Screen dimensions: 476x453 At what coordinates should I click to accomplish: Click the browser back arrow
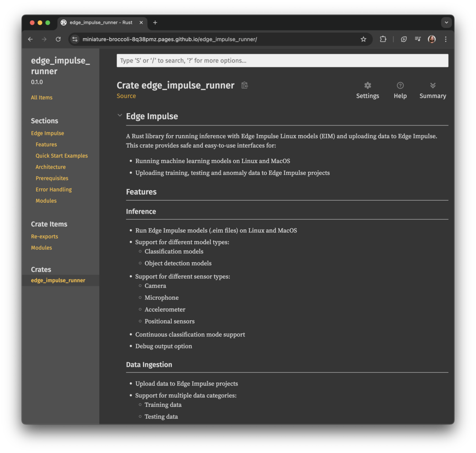pos(30,39)
